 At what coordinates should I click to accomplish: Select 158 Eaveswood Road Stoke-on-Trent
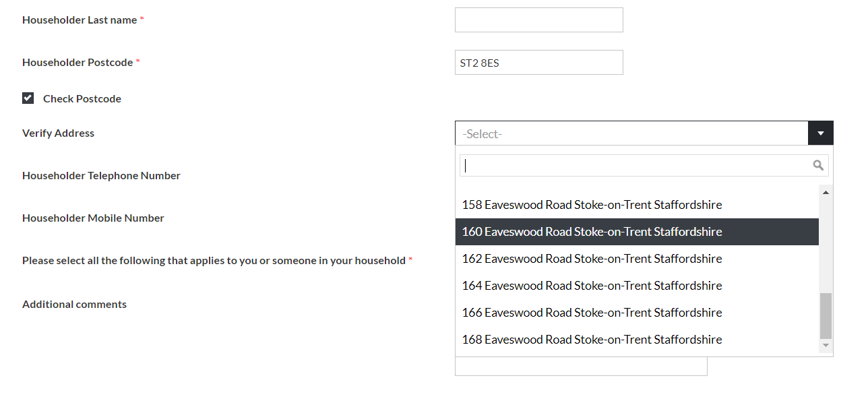click(591, 204)
